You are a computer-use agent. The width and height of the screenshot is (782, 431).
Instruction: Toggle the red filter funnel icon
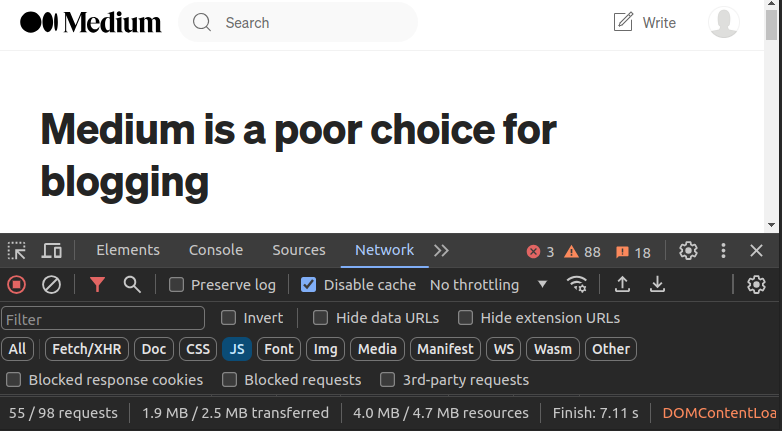click(x=97, y=285)
